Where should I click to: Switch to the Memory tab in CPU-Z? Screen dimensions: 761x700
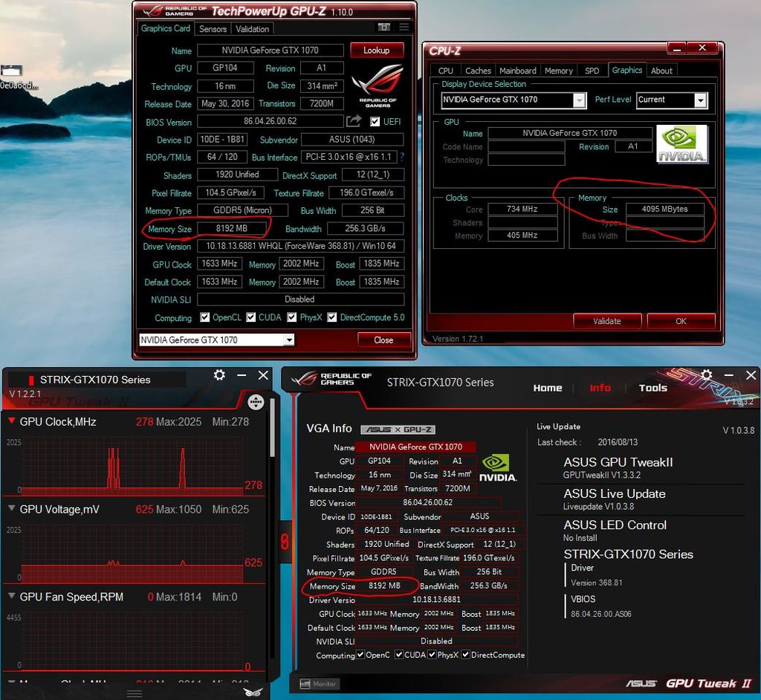559,71
